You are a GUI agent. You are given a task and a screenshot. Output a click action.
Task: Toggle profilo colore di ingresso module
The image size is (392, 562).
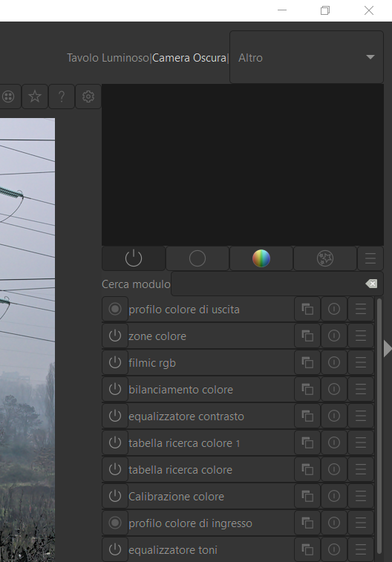pos(115,523)
